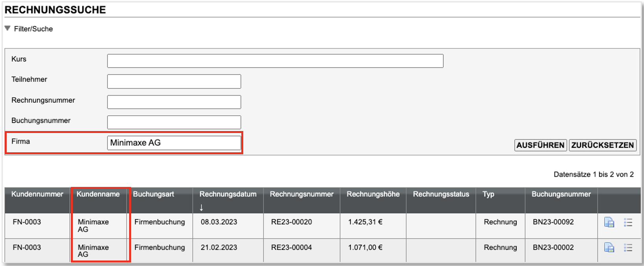The height and width of the screenshot is (266, 644).
Task: Click Firmenbuchung in the RE23-00020 row
Action: click(x=159, y=222)
